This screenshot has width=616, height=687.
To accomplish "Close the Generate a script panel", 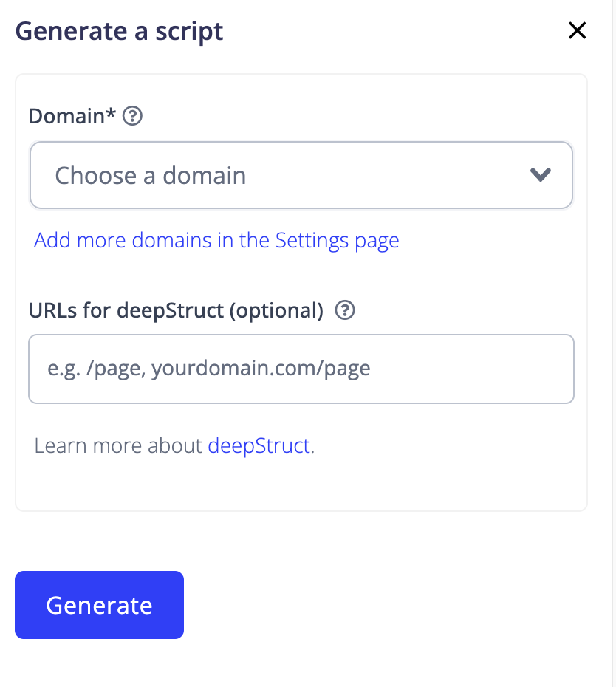I will pyautogui.click(x=577, y=31).
